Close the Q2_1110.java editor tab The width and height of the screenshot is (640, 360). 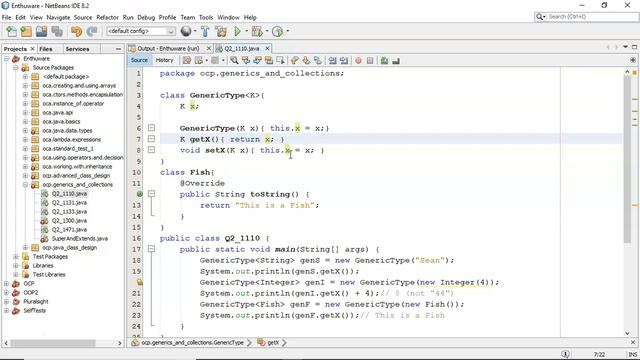[x=267, y=49]
